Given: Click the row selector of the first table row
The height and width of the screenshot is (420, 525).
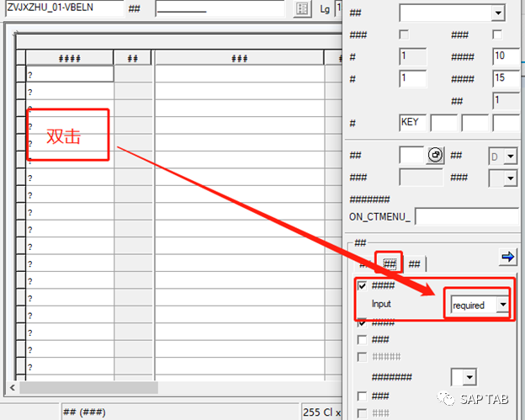Looking at the screenshot, I should tap(21, 74).
